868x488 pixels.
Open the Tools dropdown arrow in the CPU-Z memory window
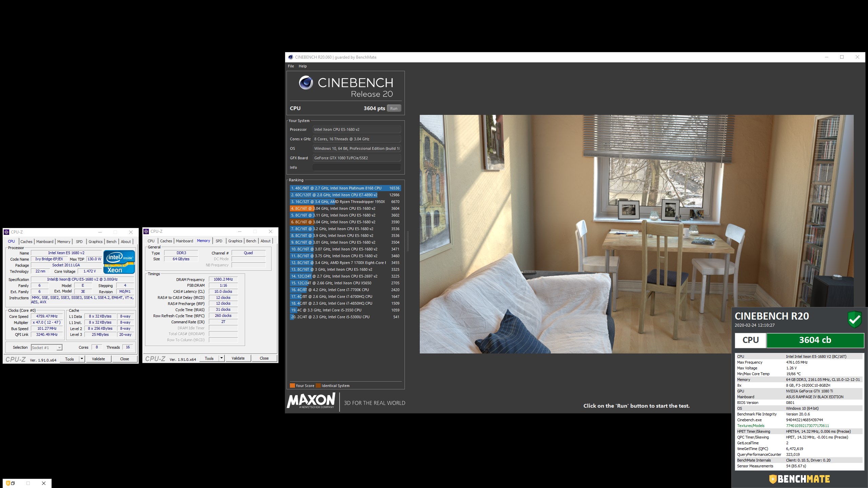221,358
